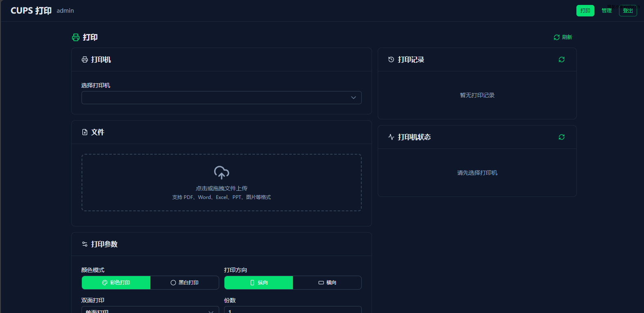Image resolution: width=644 pixels, height=313 pixels.
Task: Click the file icon in the 文件 card header
Action: pyautogui.click(x=85, y=133)
